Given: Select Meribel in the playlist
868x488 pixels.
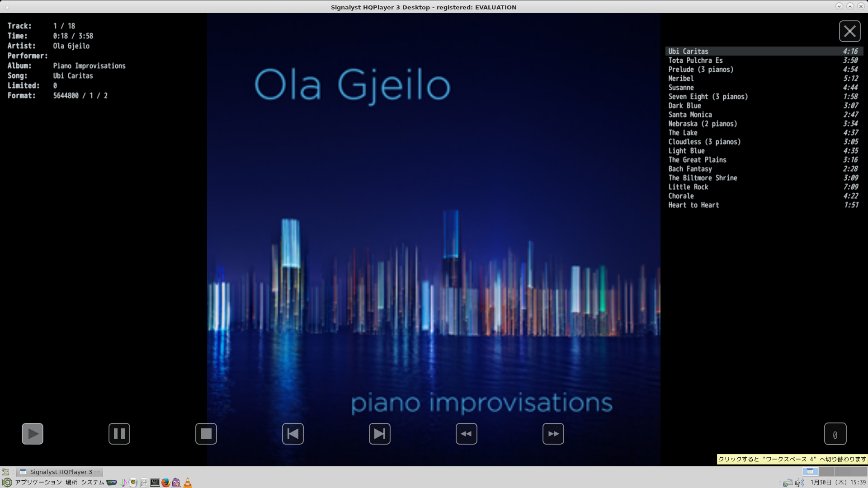Looking at the screenshot, I should 764,78.
